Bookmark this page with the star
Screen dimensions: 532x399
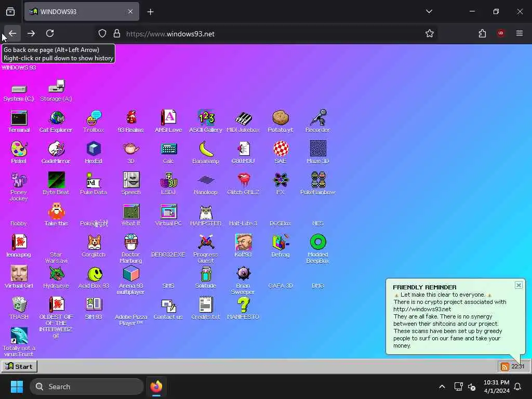tap(430, 33)
